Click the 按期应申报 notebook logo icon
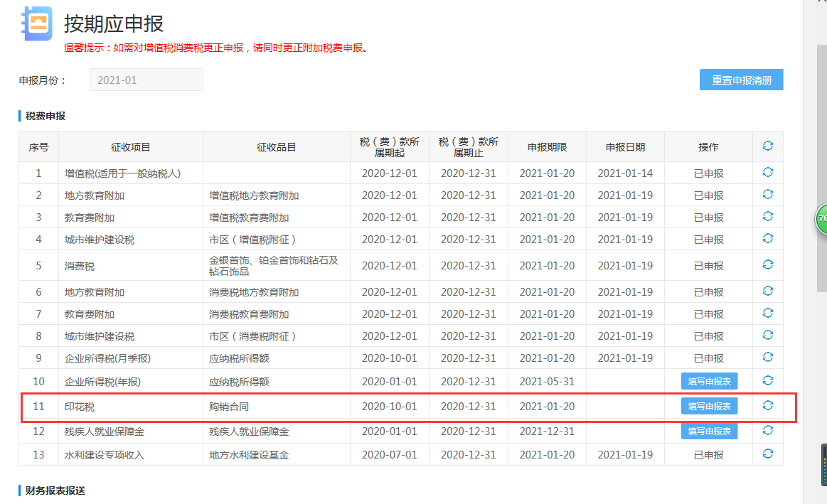This screenshot has height=504, width=827. tap(36, 23)
